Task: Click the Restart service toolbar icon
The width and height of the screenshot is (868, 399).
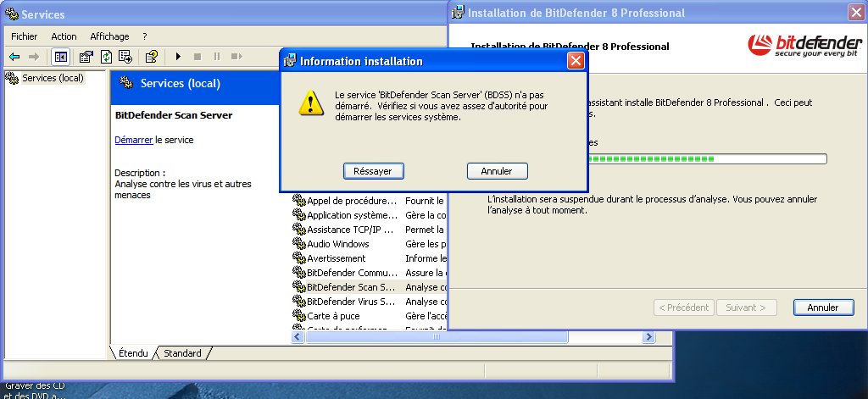Action: coord(237,57)
